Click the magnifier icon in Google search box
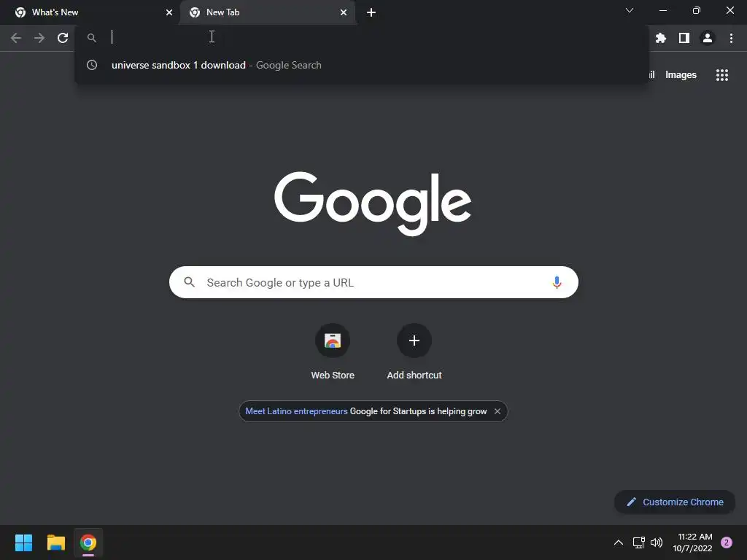Image resolution: width=747 pixels, height=560 pixels. pyautogui.click(x=189, y=282)
